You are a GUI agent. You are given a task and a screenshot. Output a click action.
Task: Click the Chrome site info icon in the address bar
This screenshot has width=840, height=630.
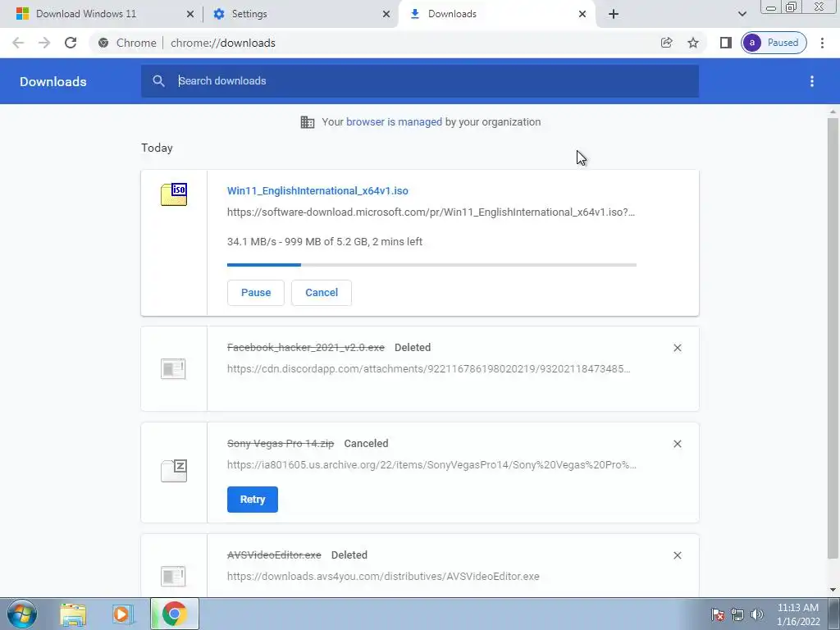click(x=103, y=43)
